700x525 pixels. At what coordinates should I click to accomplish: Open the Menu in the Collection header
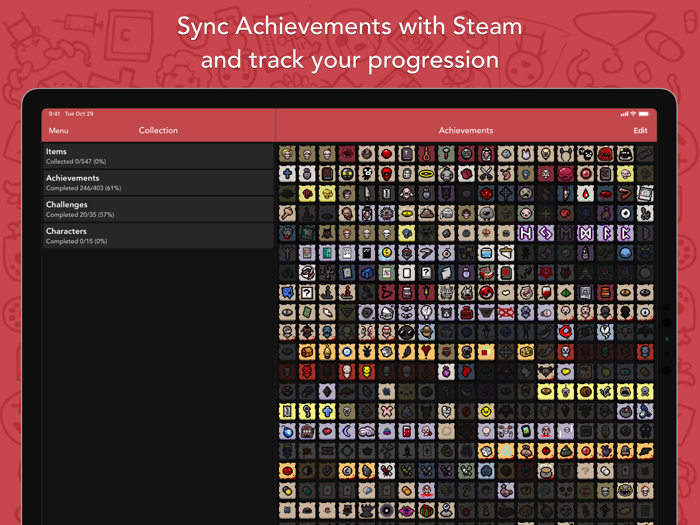coord(58,130)
